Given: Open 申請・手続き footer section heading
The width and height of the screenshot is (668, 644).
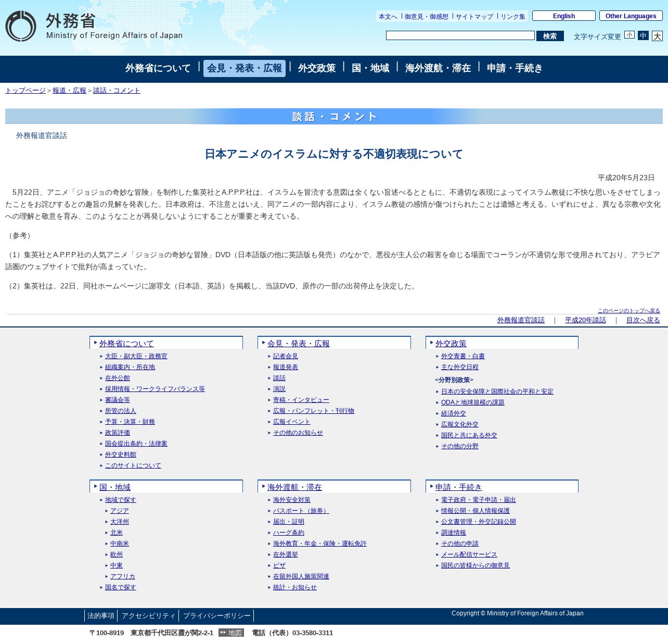Looking at the screenshot, I should point(459,487).
